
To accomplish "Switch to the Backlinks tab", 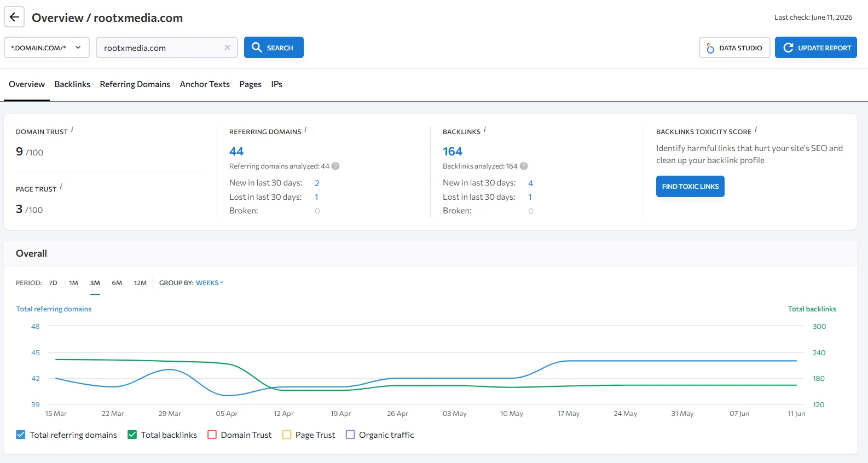I will point(72,84).
